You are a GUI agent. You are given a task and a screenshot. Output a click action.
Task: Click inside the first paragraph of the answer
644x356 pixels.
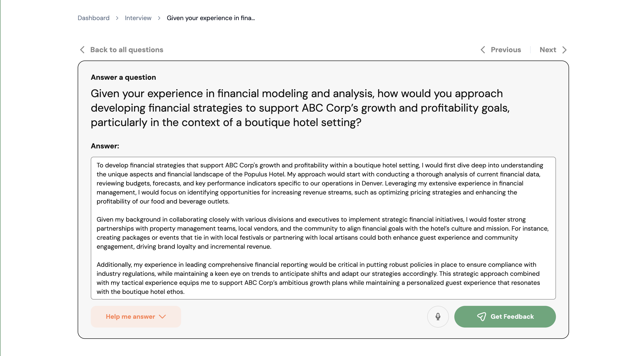click(300, 183)
